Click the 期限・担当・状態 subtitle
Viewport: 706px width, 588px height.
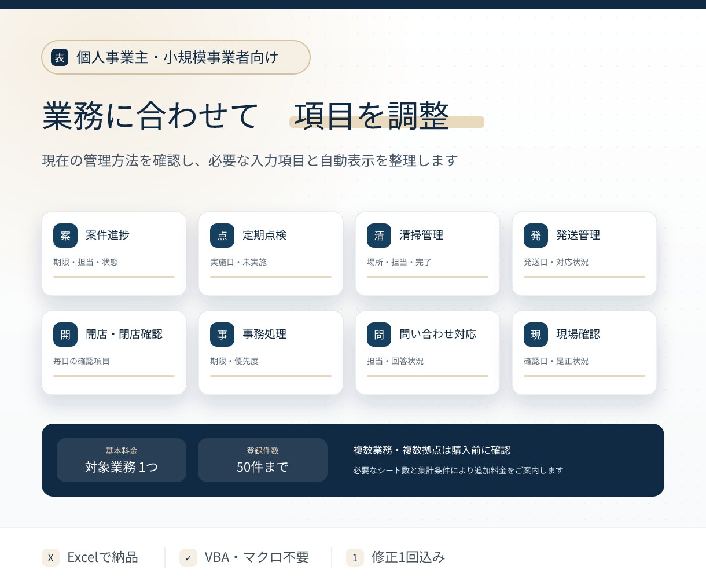pyautogui.click(x=86, y=262)
